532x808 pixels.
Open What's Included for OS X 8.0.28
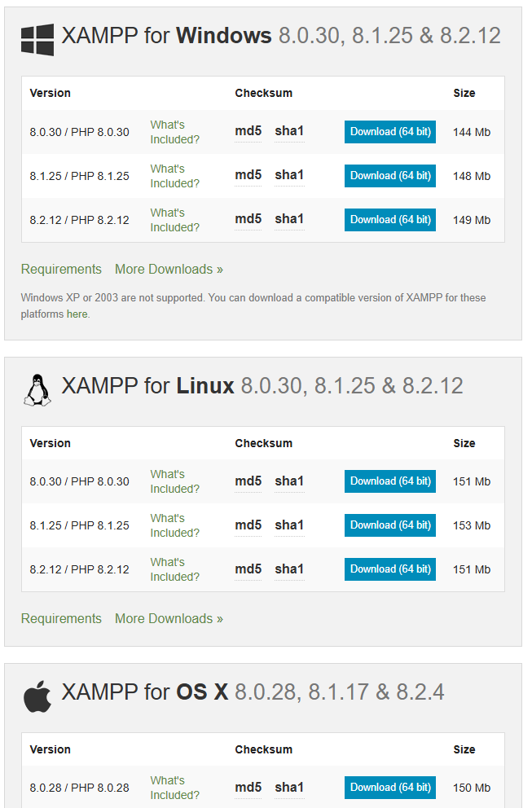[x=175, y=788]
